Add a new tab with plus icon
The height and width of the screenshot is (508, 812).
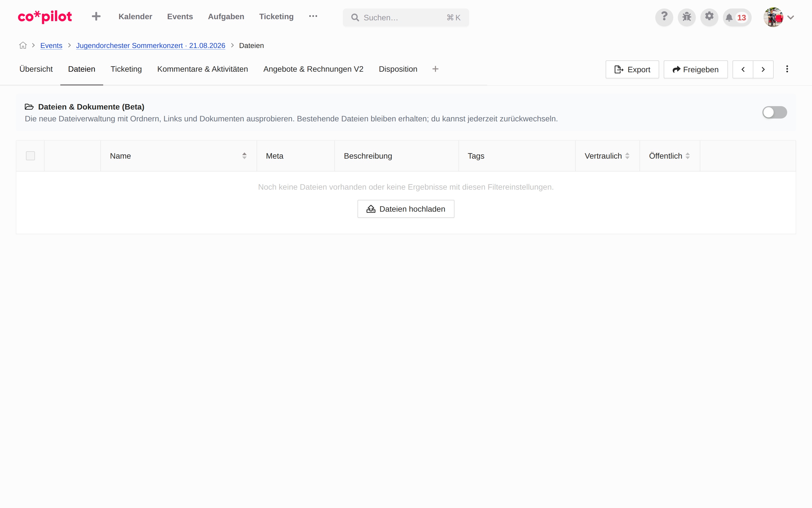[x=435, y=69]
